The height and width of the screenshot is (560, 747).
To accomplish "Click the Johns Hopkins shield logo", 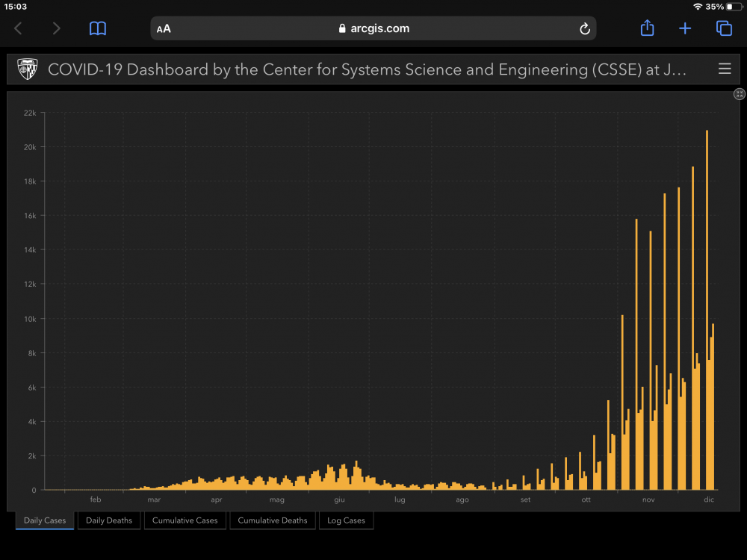I will (x=27, y=69).
